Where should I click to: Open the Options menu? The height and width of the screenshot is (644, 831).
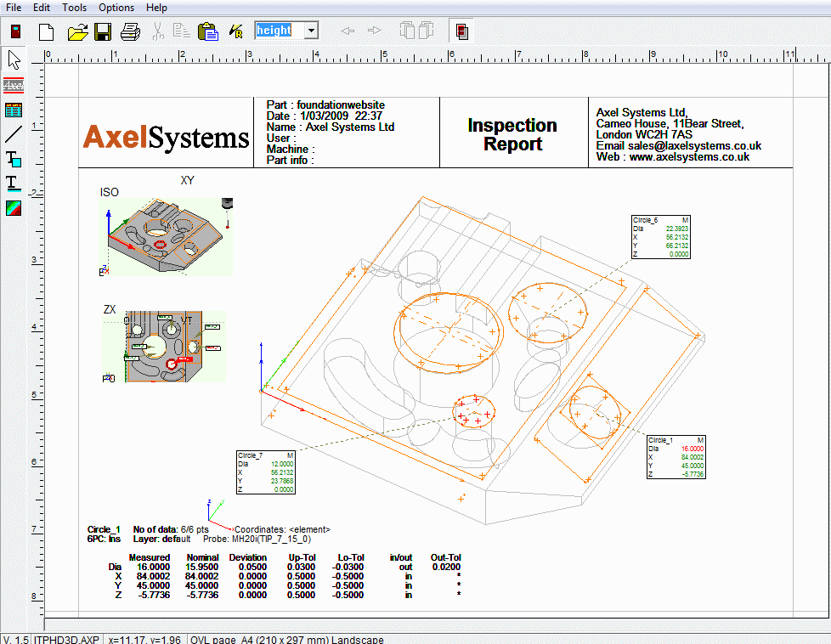(x=116, y=8)
